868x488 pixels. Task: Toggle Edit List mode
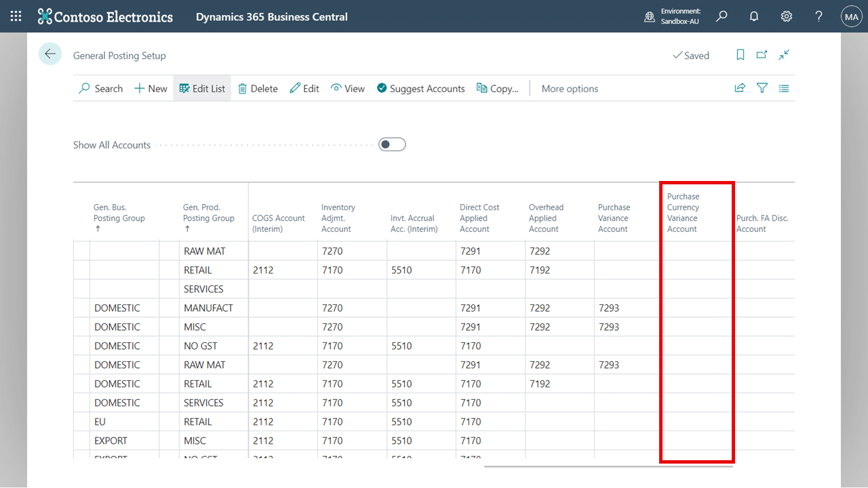(x=202, y=88)
